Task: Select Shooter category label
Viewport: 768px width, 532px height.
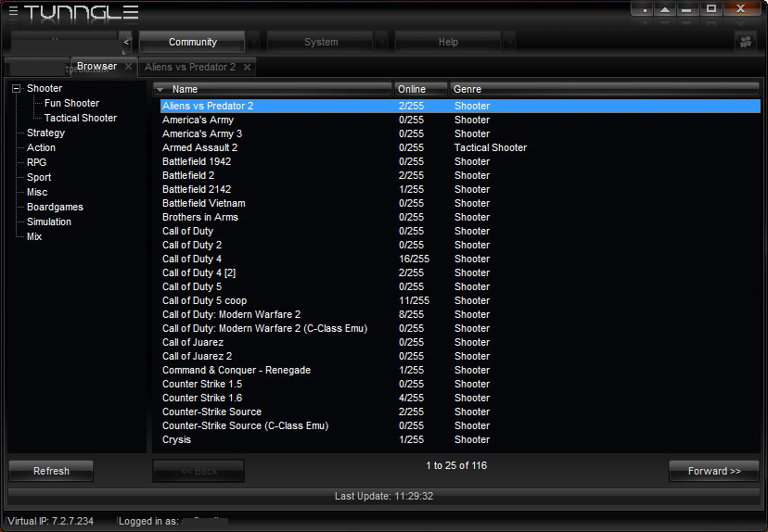Action: tap(45, 89)
